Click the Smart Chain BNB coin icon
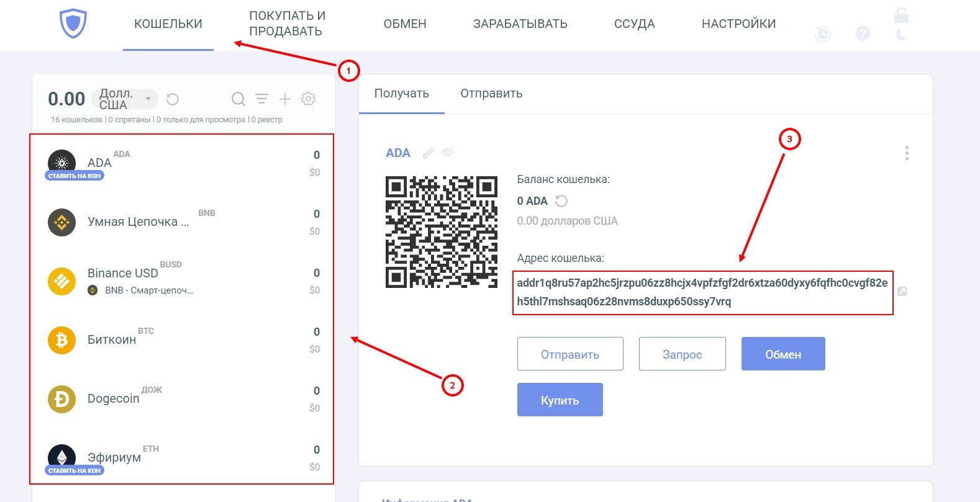The width and height of the screenshot is (980, 502). click(61, 222)
